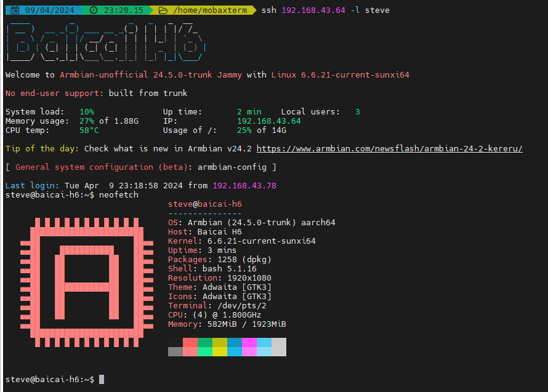This screenshot has width=548, height=392.
Task: Click the CPU temp 58°C value
Action: tap(89, 130)
